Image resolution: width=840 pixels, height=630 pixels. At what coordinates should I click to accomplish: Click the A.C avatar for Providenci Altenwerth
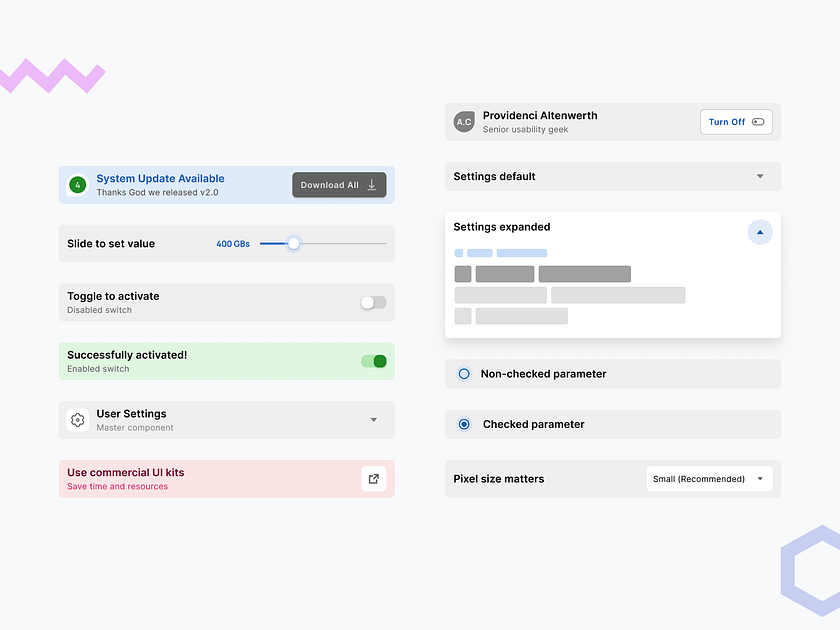(x=464, y=121)
